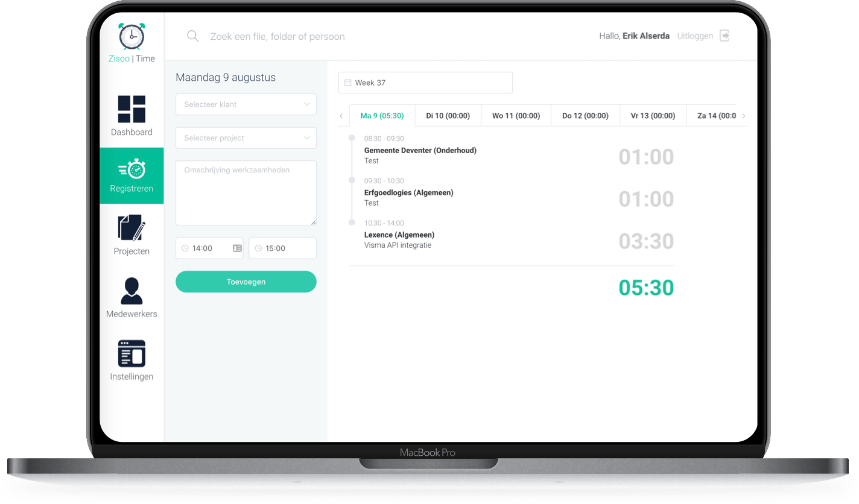This screenshot has height=504, width=859.
Task: Expand the Selecteer klant dropdown
Action: pos(246,104)
